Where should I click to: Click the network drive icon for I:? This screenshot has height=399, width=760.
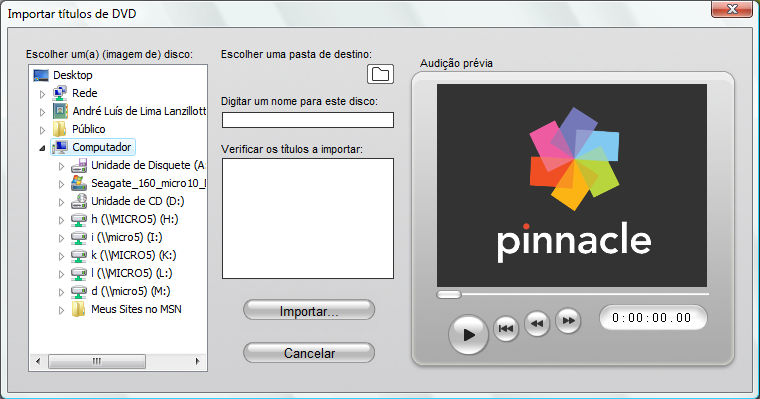79,238
